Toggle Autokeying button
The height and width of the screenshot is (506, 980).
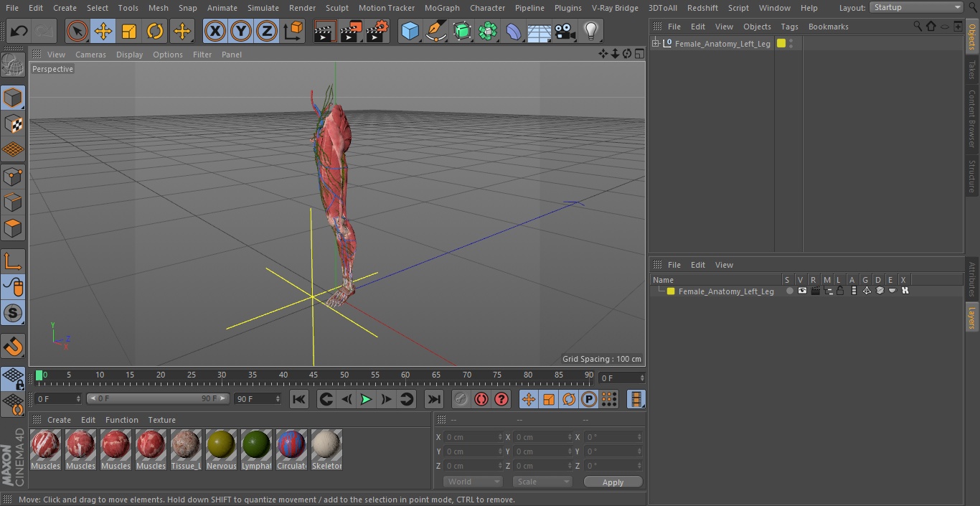(x=481, y=399)
